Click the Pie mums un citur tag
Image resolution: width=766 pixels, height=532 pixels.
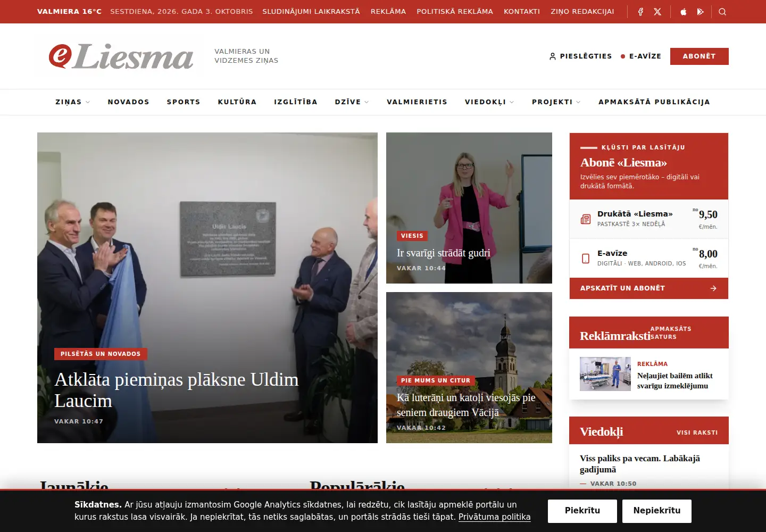[436, 380]
